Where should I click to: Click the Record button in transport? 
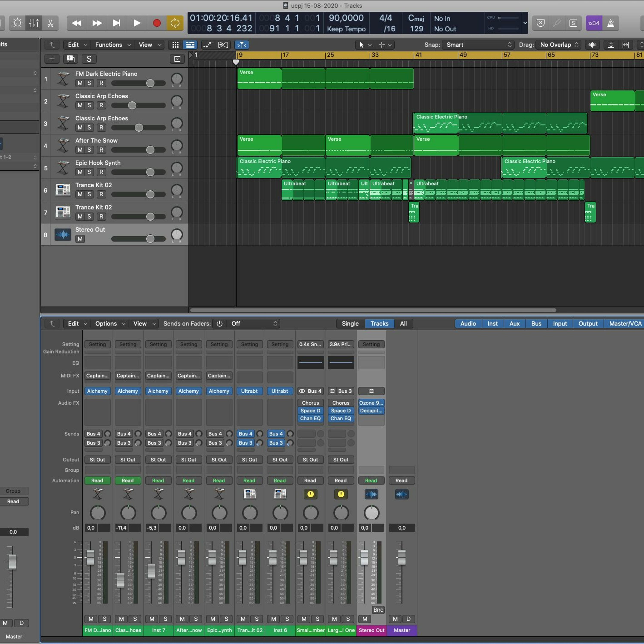pos(157,23)
